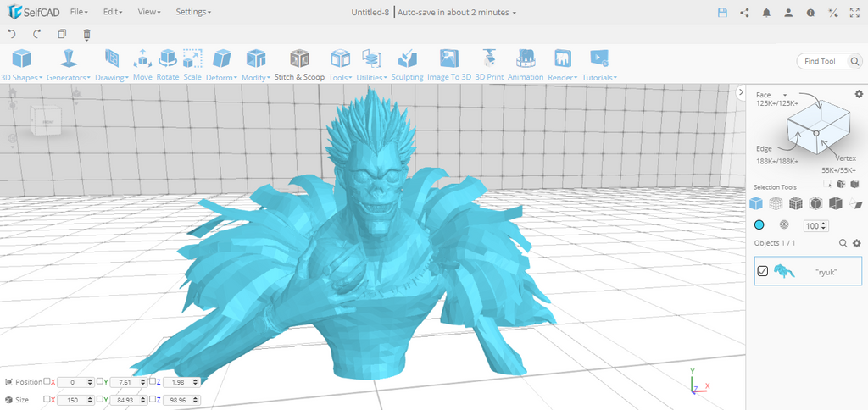Expand the Deform dropdown arrow
The height and width of the screenshot is (410, 868).
click(236, 78)
